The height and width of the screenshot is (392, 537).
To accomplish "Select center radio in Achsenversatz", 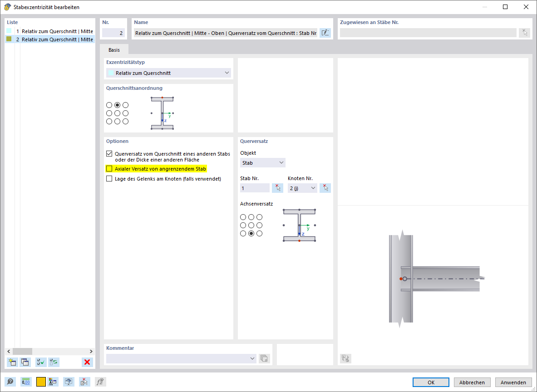I will (x=251, y=225).
